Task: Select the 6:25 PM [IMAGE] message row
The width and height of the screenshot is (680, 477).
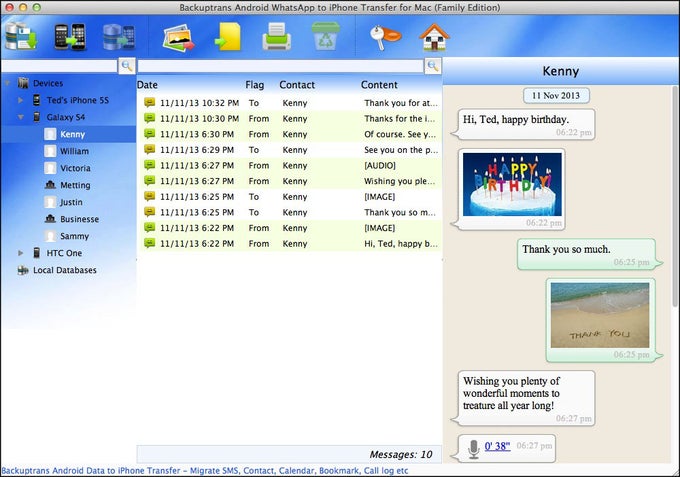Action: coord(290,196)
